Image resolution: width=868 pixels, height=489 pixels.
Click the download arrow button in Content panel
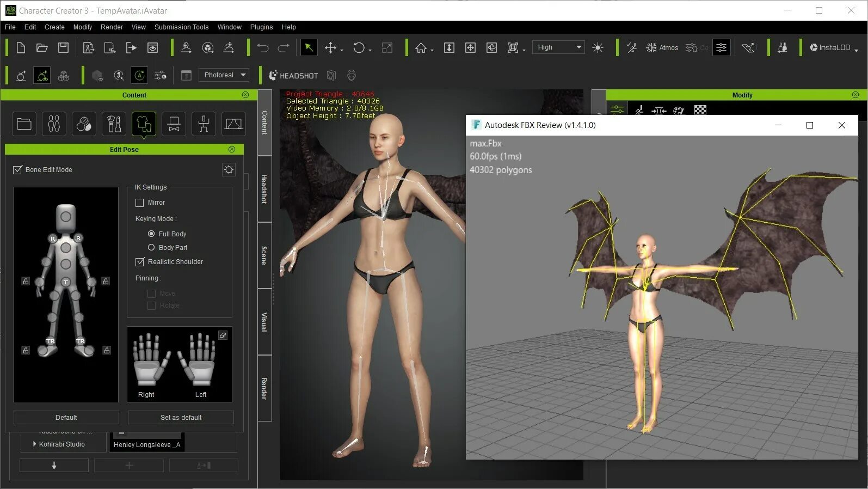click(54, 466)
